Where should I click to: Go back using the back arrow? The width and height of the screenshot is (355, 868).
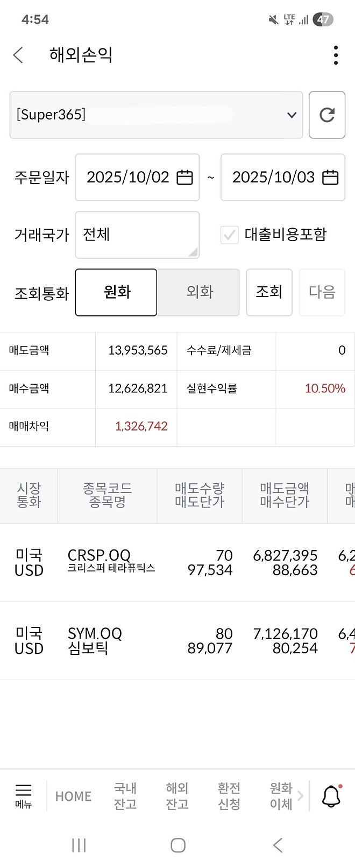coord(18,55)
